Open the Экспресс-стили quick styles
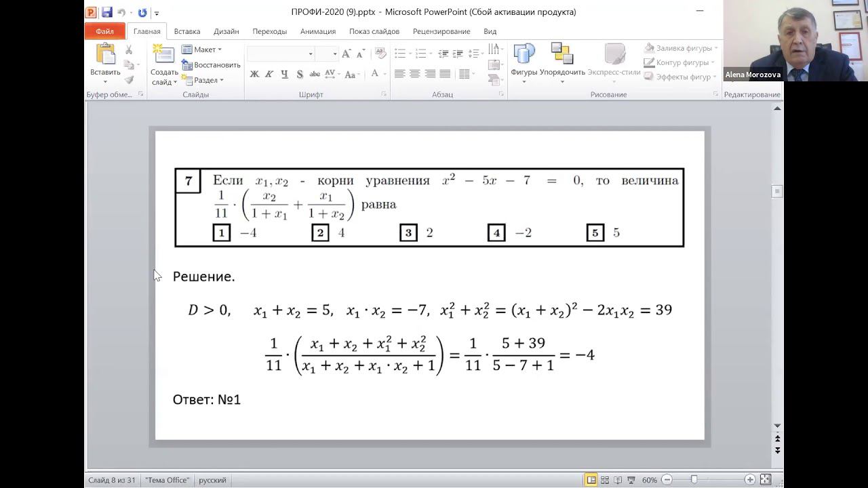The height and width of the screenshot is (488, 868). (x=614, y=63)
